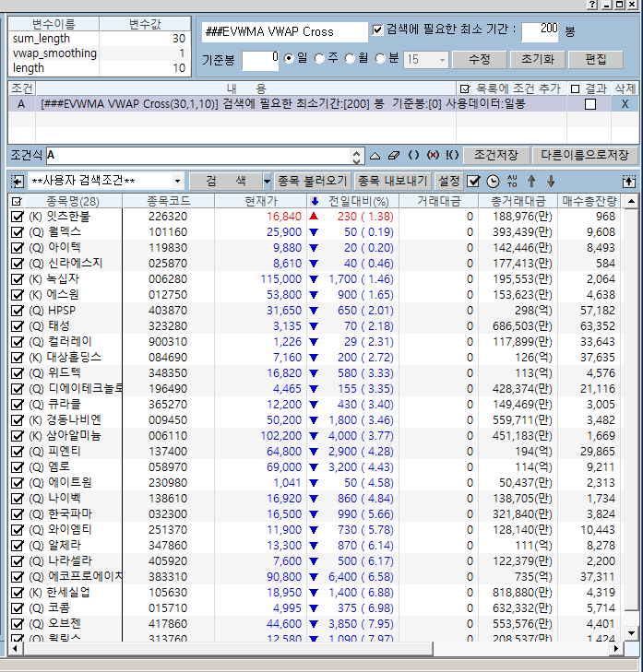Image resolution: width=643 pixels, height=672 pixels.
Task: Click the down arrow icon in search toolbar
Action: pos(551,181)
